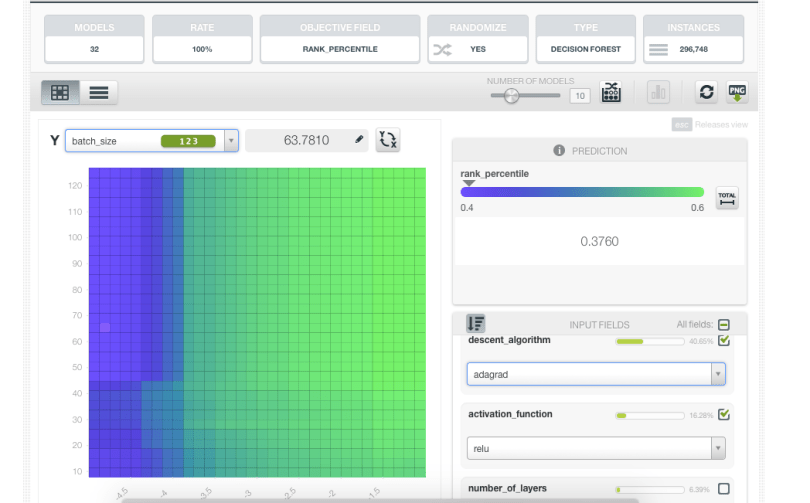The image size is (810, 503).
Task: Toggle the All fields checkbox
Action: pyautogui.click(x=724, y=325)
